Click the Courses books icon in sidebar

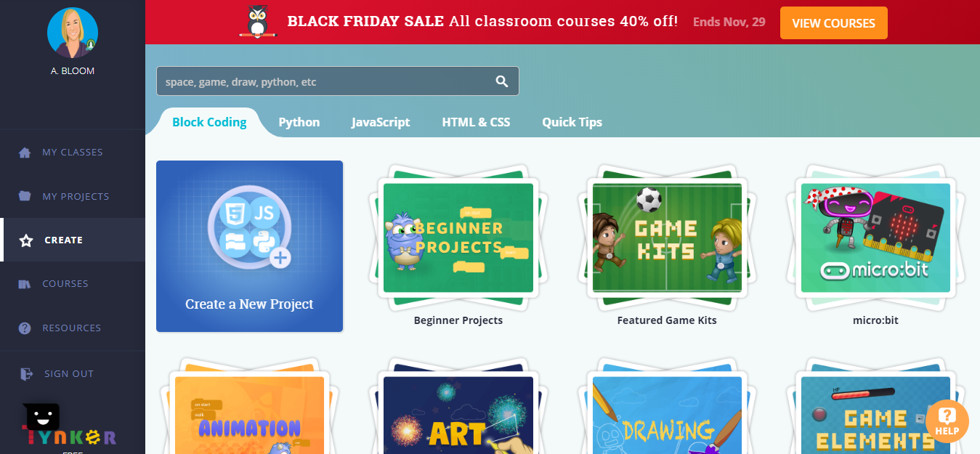(x=25, y=284)
